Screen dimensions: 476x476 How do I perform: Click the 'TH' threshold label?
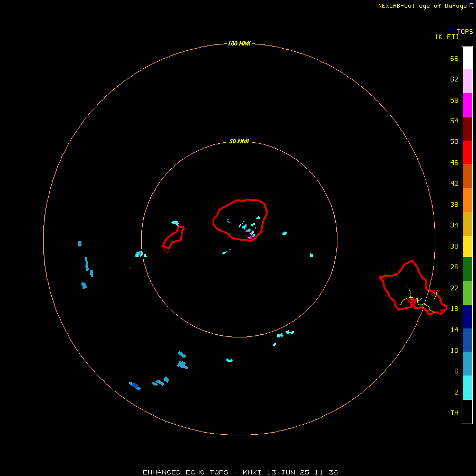point(454,413)
